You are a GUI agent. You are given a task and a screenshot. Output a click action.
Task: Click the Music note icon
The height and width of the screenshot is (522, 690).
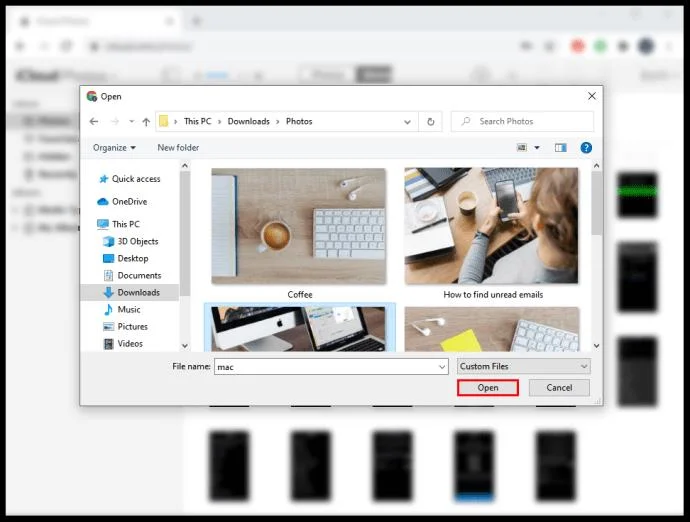click(x=108, y=309)
